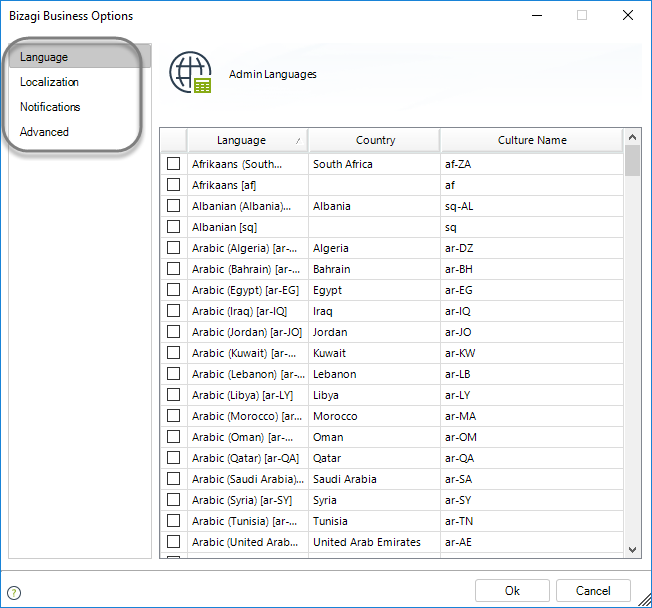Click the 'Albanian [sq]' language cell
This screenshot has width=652, height=608.
248,227
